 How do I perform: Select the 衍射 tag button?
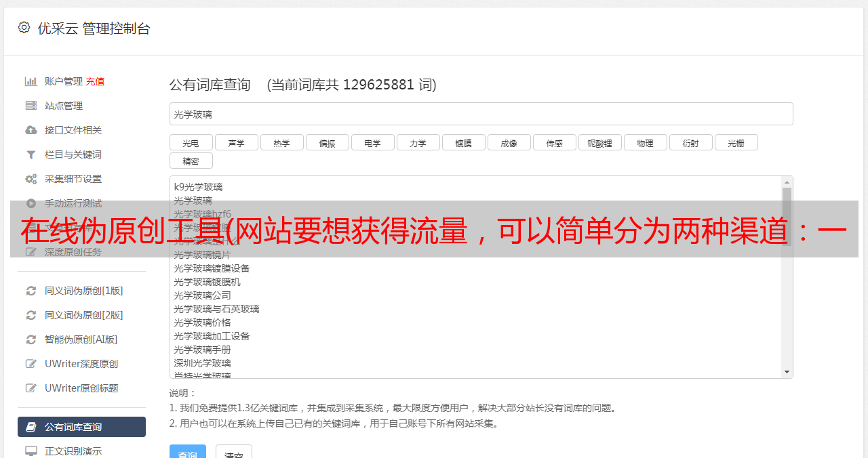tap(691, 142)
